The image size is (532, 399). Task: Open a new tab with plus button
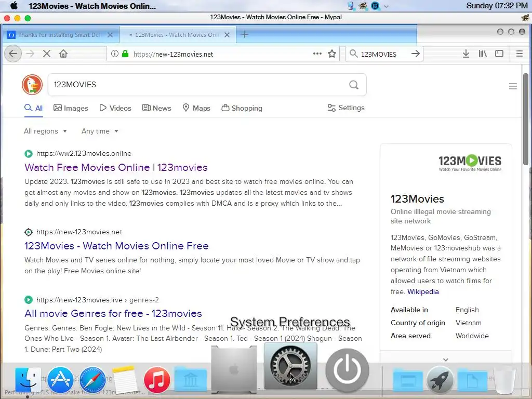click(244, 35)
